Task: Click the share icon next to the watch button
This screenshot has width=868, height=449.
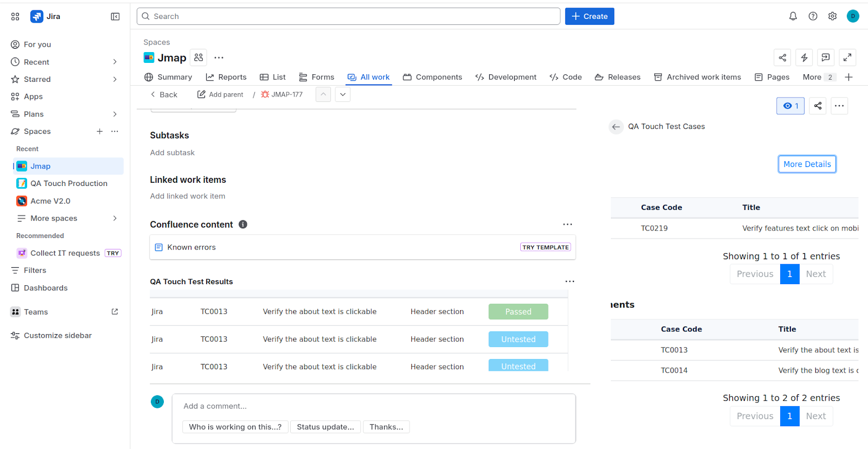Action: (x=818, y=106)
